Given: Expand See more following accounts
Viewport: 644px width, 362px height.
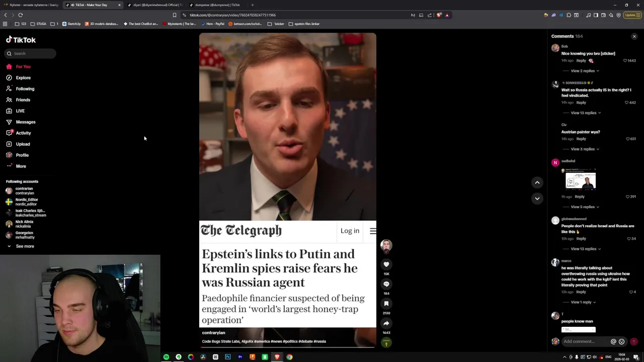Looking at the screenshot, I should (20, 246).
